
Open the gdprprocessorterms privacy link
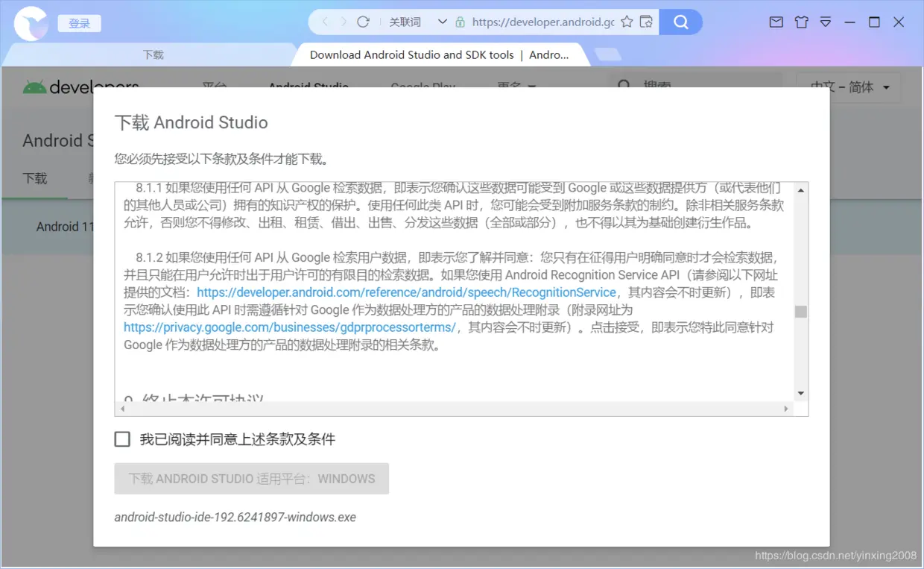tap(289, 327)
